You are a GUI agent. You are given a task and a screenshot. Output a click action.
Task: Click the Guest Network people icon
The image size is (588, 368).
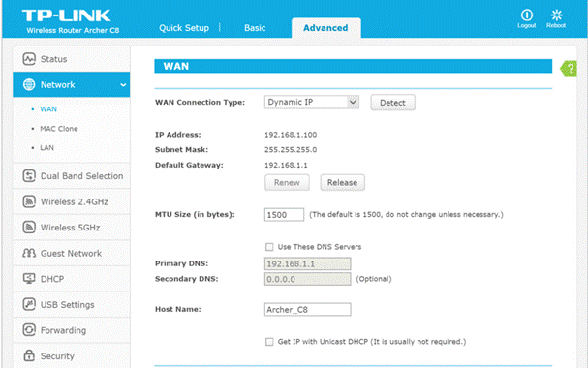pyautogui.click(x=29, y=253)
